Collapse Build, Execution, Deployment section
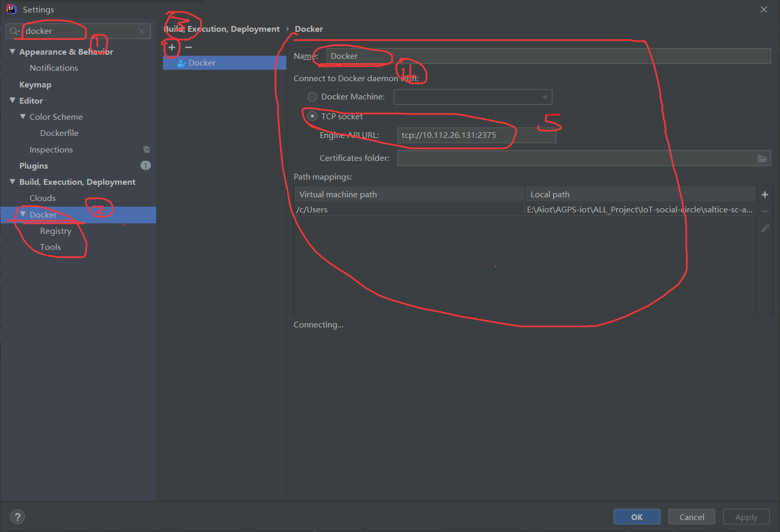The width and height of the screenshot is (780, 532). pyautogui.click(x=12, y=182)
